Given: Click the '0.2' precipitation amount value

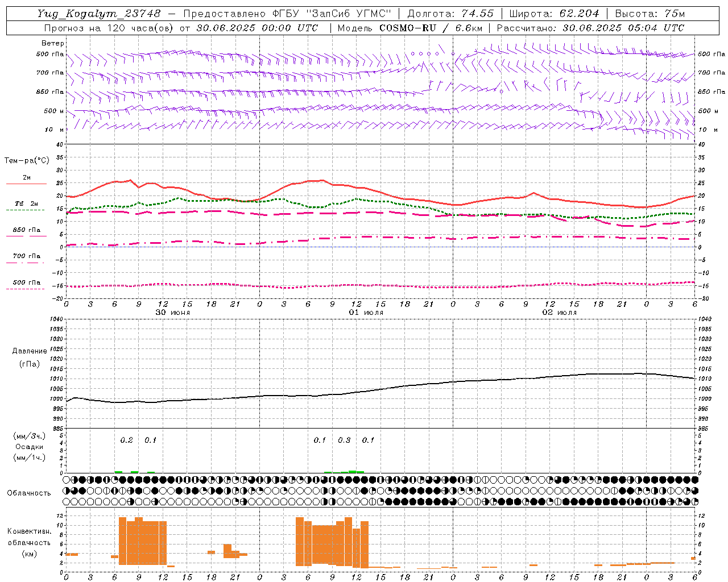Looking at the screenshot, I should (x=126, y=440).
